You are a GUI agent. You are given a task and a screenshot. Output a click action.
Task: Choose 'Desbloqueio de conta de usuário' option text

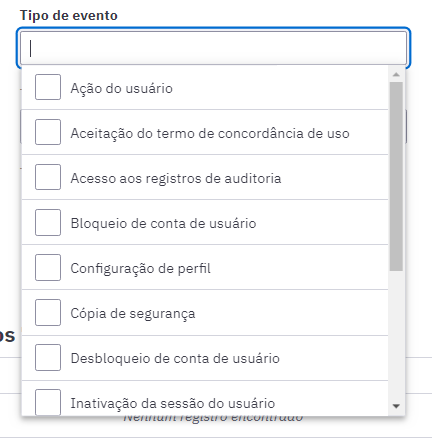tap(175, 358)
